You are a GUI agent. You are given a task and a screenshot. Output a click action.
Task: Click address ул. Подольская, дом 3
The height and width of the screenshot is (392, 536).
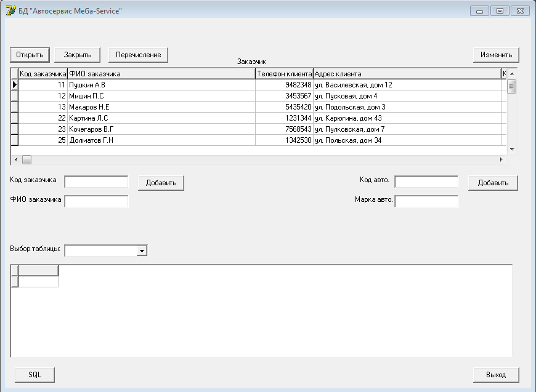pyautogui.click(x=407, y=107)
